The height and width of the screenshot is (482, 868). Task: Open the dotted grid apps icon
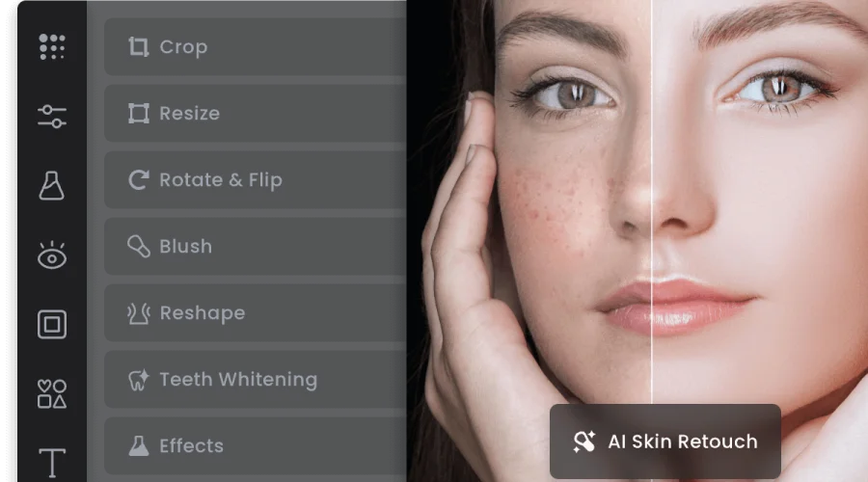[52, 46]
